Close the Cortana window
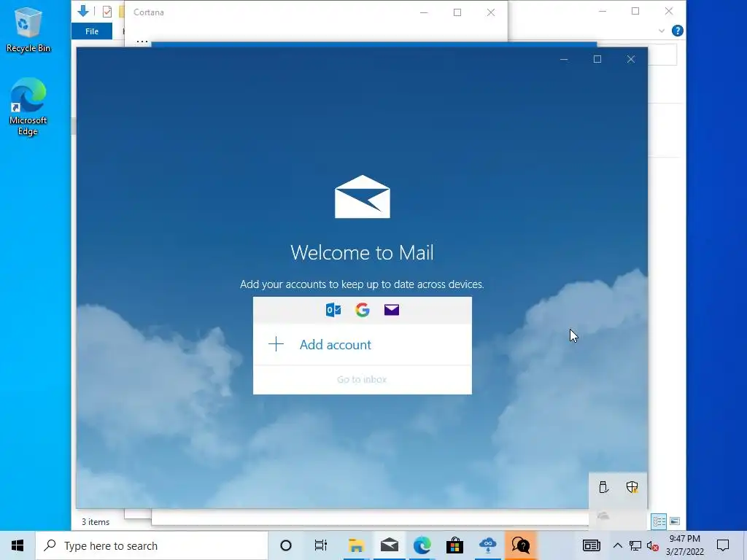This screenshot has width=747, height=560. [x=491, y=12]
